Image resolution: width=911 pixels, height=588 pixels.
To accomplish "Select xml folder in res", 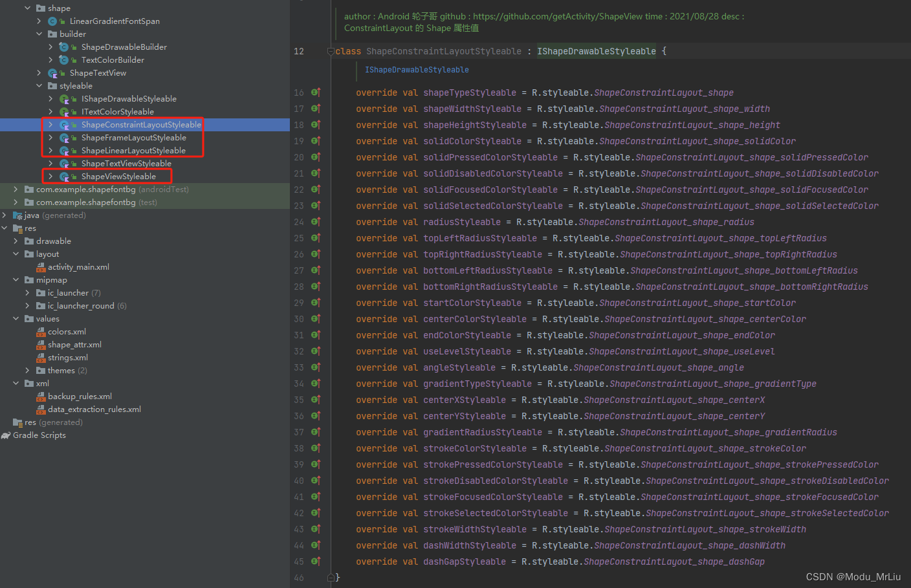I will (43, 384).
